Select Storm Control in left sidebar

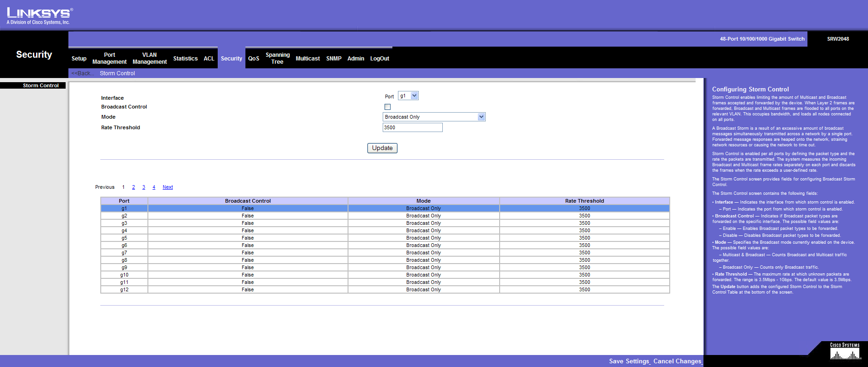(x=41, y=86)
